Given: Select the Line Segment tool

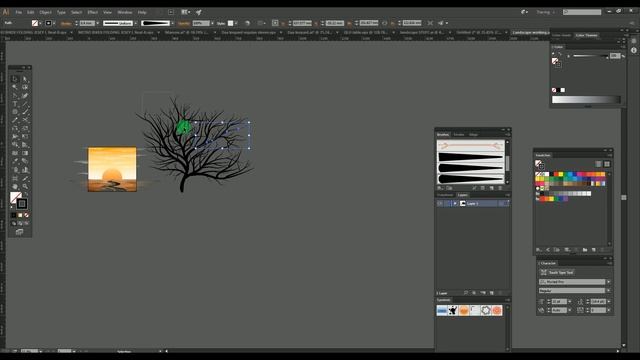Looking at the screenshot, I should tap(25, 104).
